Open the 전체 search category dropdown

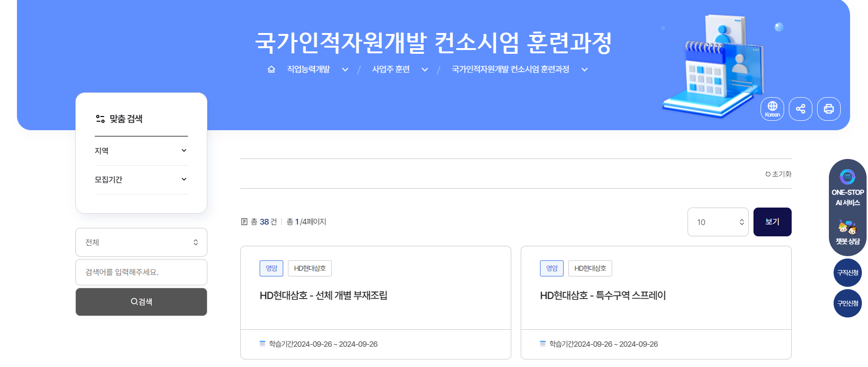pos(141,242)
